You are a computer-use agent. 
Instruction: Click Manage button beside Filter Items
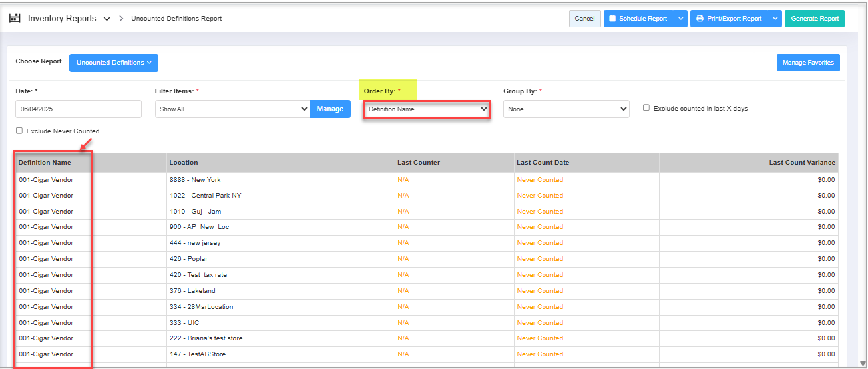[330, 109]
